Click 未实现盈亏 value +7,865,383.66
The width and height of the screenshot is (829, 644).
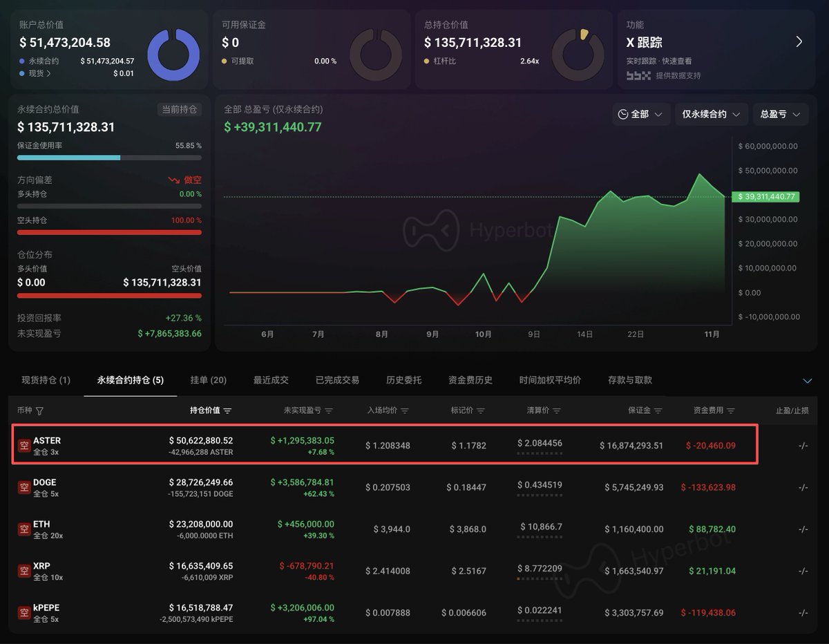click(x=170, y=334)
